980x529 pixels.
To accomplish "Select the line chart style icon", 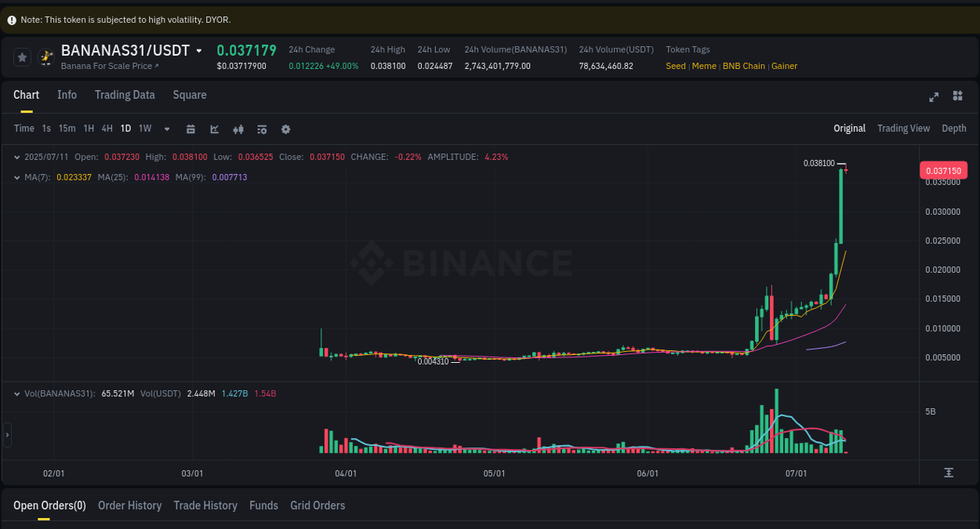I will click(214, 129).
